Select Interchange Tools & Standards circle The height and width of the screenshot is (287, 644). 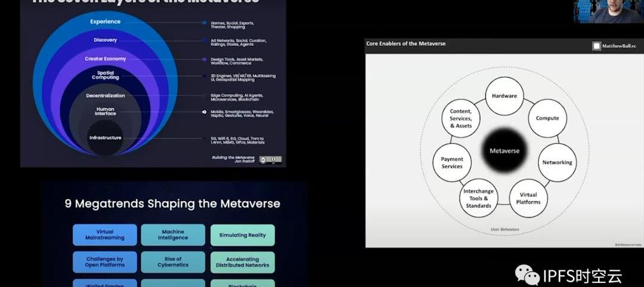click(x=478, y=198)
